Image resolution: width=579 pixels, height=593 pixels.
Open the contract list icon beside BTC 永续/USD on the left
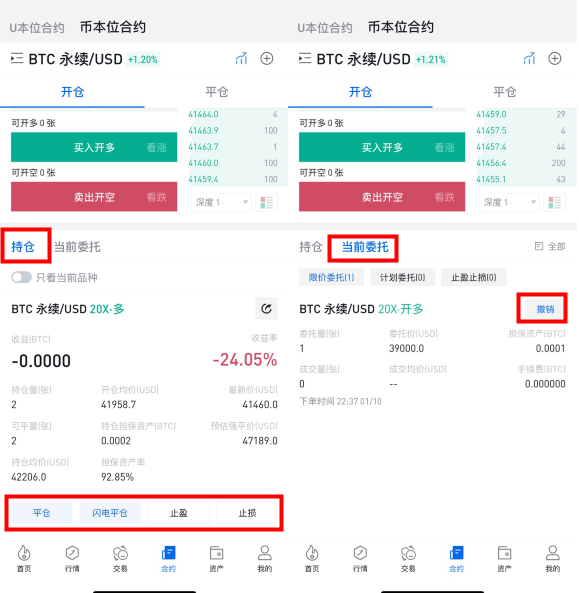pos(17,59)
